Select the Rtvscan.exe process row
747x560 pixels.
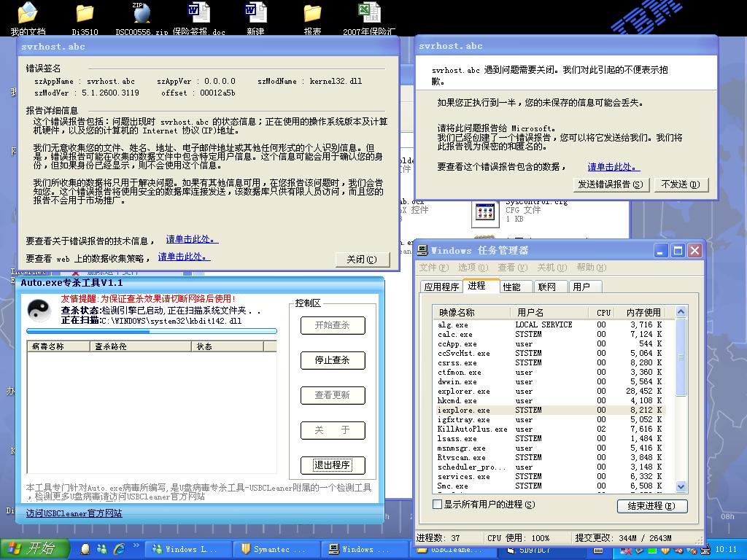[550, 457]
